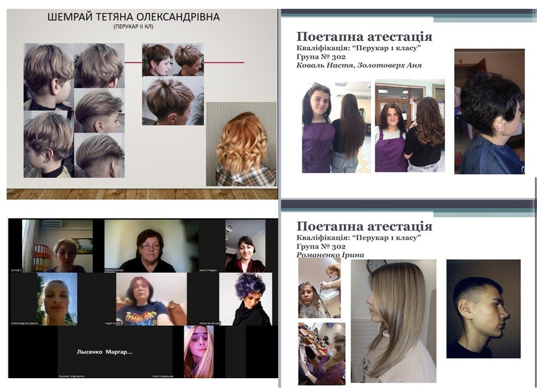Click Група № 302 on Романенко Ірина slide

[321, 246]
